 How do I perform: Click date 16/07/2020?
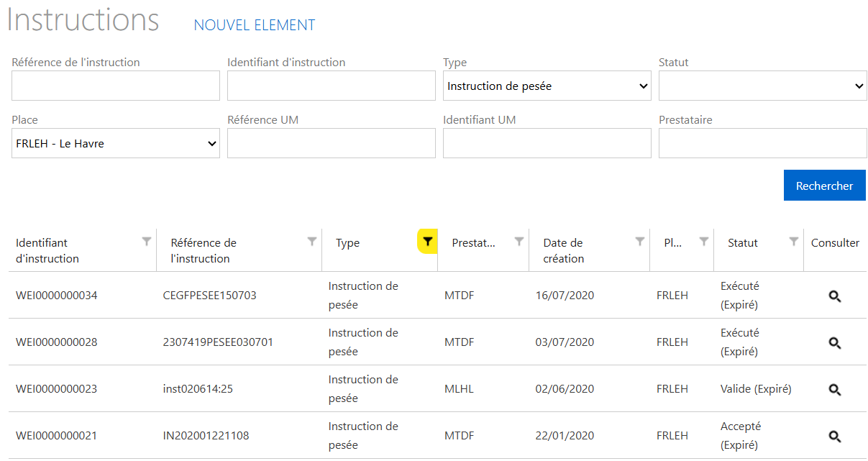[x=565, y=296]
